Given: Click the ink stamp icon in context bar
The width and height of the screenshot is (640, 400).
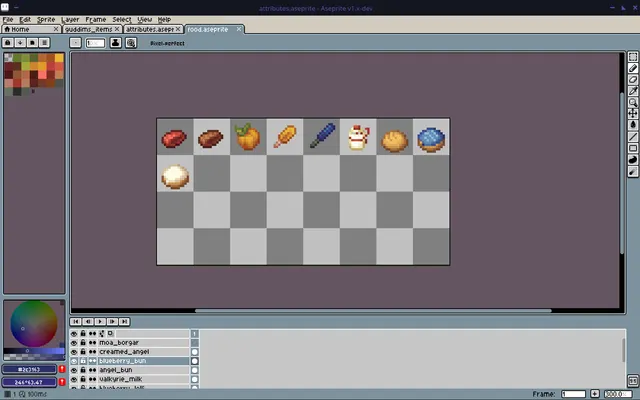Looking at the screenshot, I should pos(116,43).
